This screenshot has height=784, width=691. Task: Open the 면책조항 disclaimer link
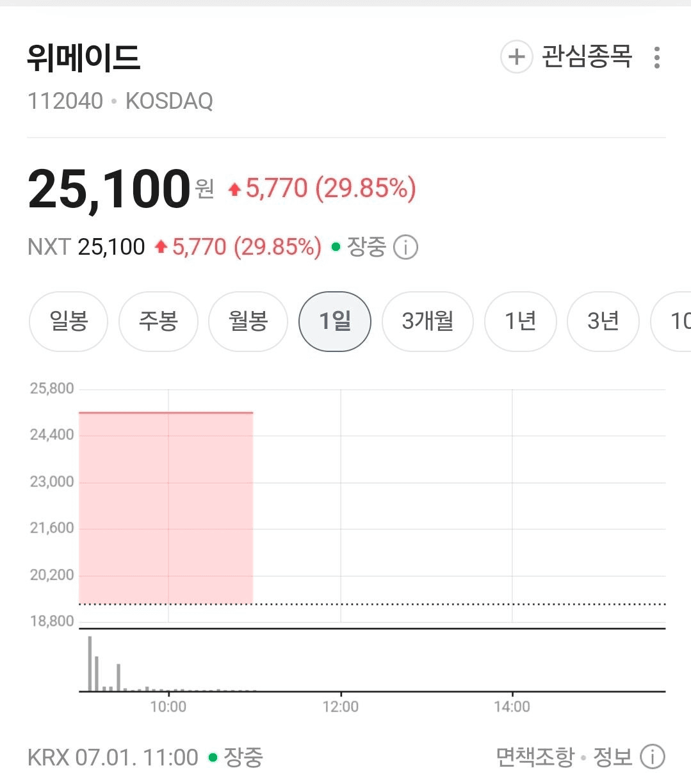point(535,757)
